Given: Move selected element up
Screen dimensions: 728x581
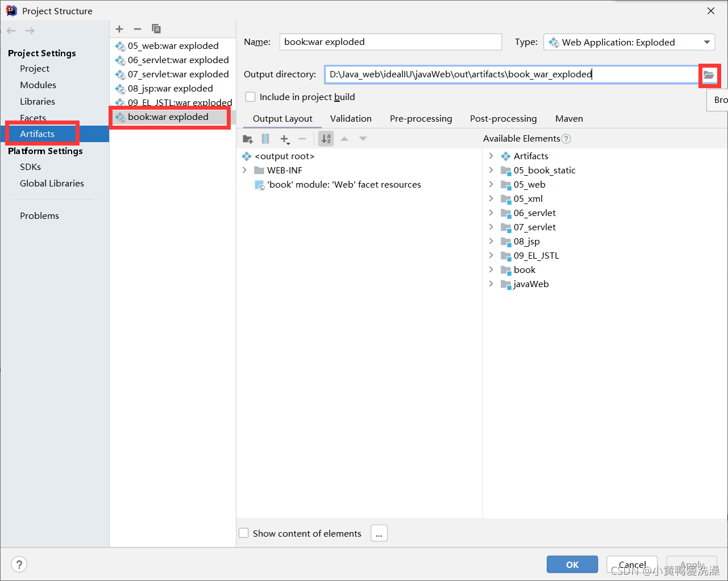Looking at the screenshot, I should (x=344, y=139).
